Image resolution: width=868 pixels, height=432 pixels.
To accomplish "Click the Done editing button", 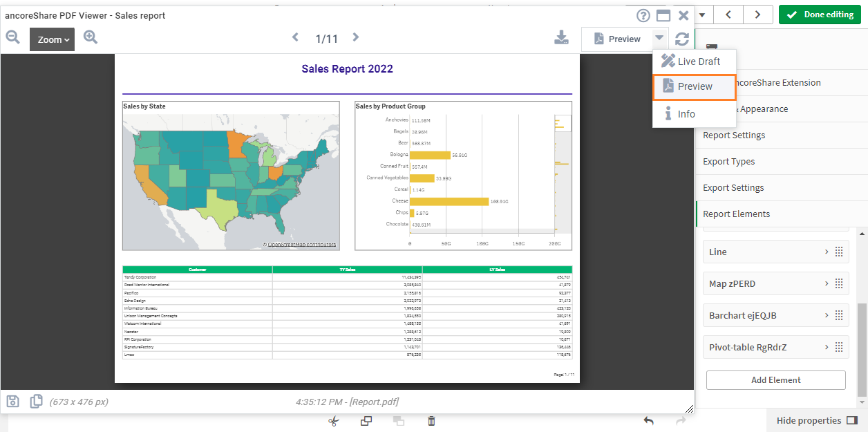I will point(820,15).
